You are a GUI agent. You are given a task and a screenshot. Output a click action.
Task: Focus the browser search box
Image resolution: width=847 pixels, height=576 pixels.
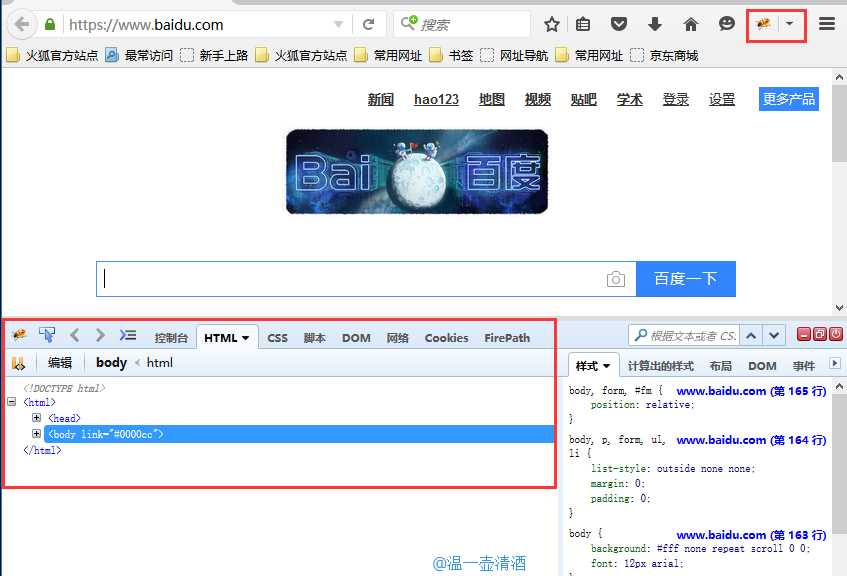(x=462, y=24)
